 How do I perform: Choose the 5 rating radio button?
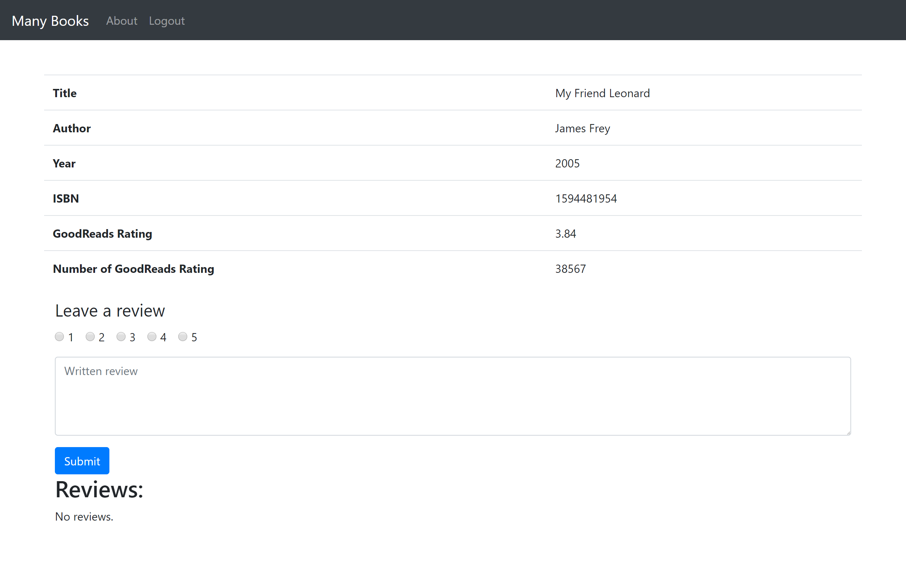tap(183, 336)
